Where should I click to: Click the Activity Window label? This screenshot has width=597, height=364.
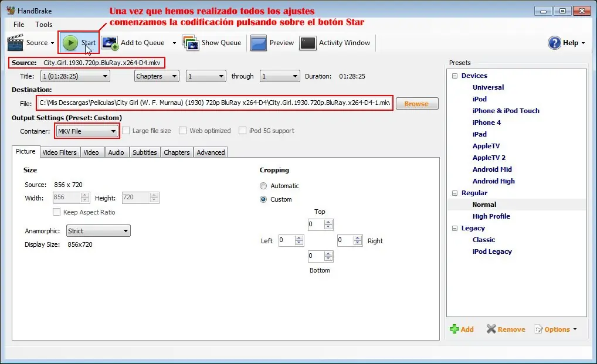tap(345, 43)
